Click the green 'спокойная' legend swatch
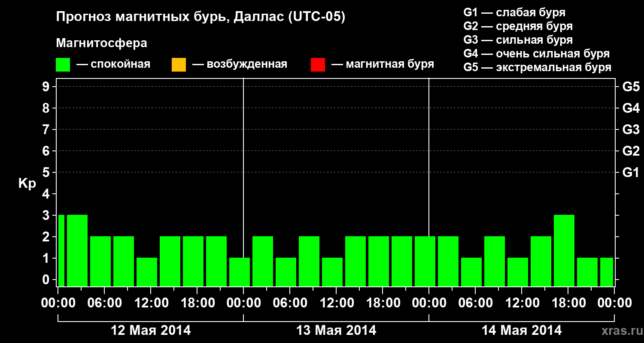 [63, 64]
